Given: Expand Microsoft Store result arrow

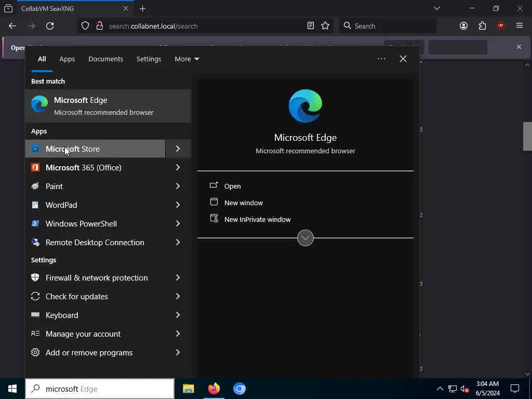Looking at the screenshot, I should point(178,149).
